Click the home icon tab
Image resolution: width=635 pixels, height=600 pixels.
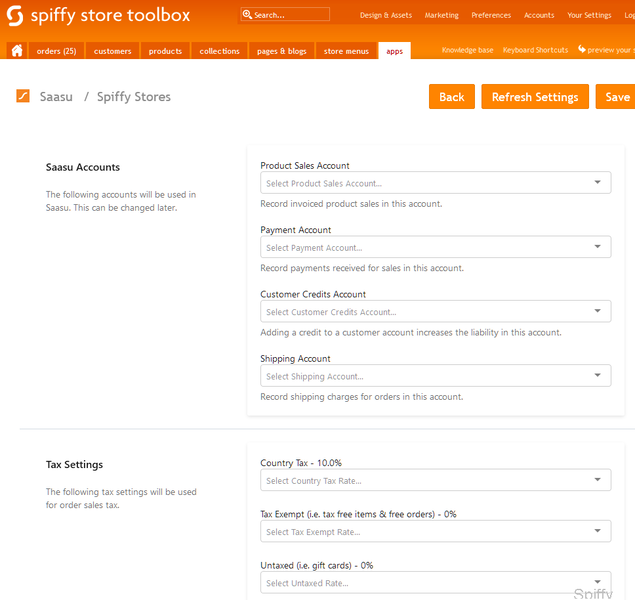(x=17, y=51)
